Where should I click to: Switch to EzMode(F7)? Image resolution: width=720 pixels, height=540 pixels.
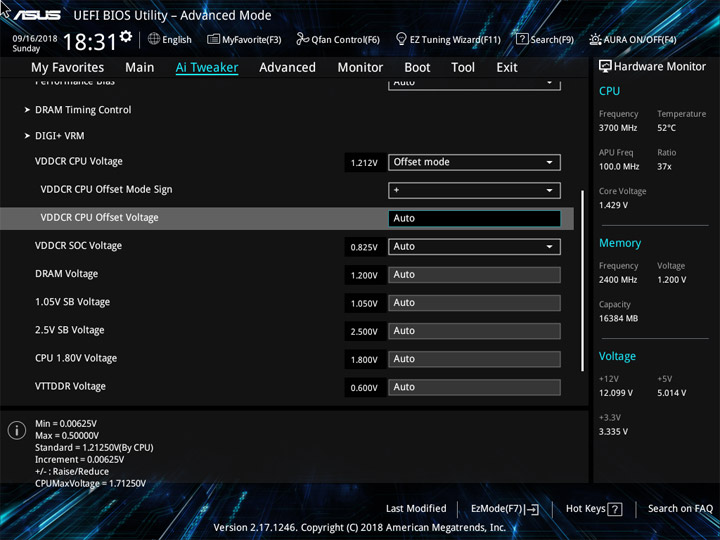(x=505, y=509)
